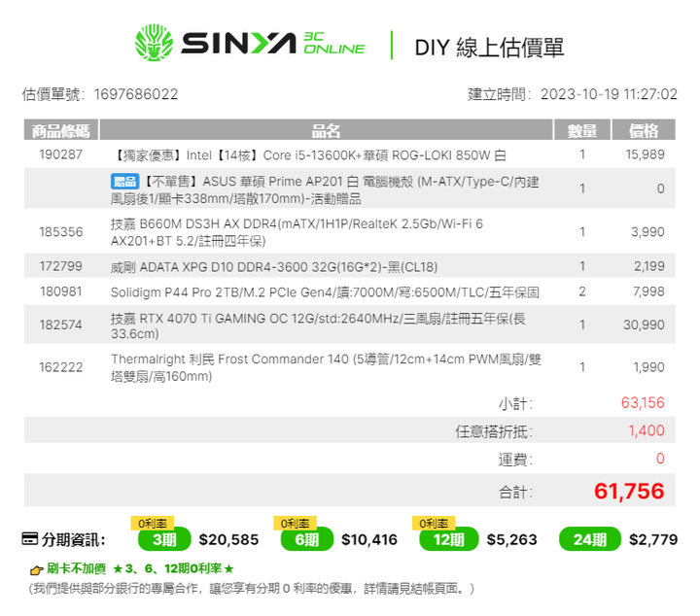This screenshot has height=616, width=700.
Task: Click product code 172799
Action: [60, 266]
